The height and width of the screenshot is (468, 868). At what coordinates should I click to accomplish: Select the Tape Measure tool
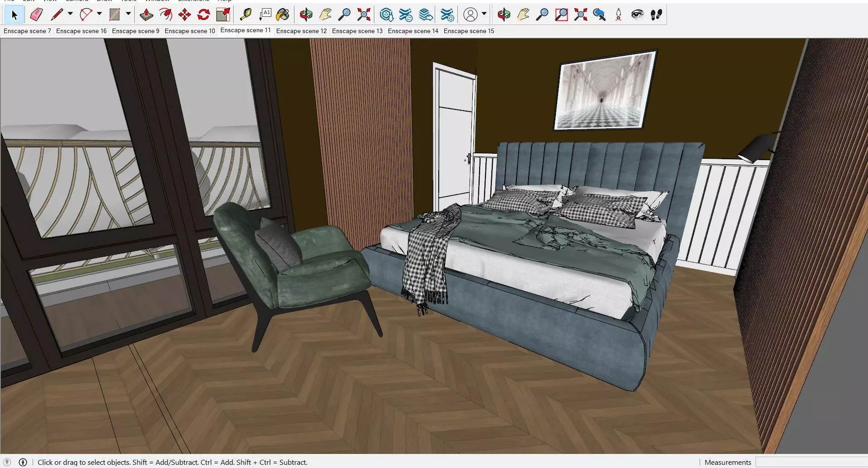pyautogui.click(x=245, y=15)
